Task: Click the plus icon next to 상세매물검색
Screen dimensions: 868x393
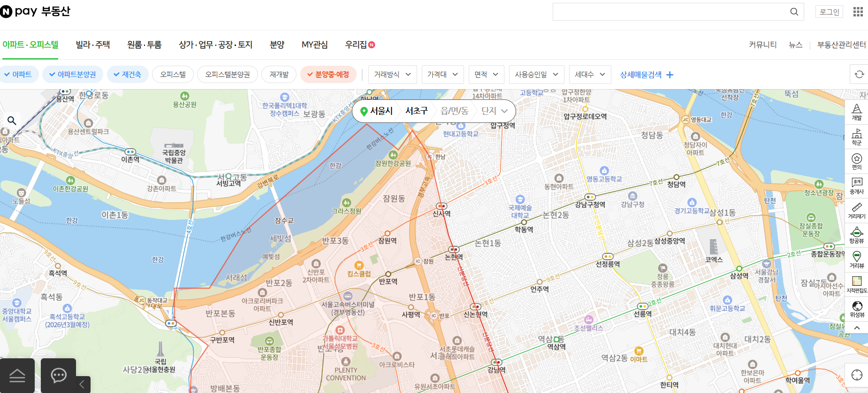Action: pos(670,75)
